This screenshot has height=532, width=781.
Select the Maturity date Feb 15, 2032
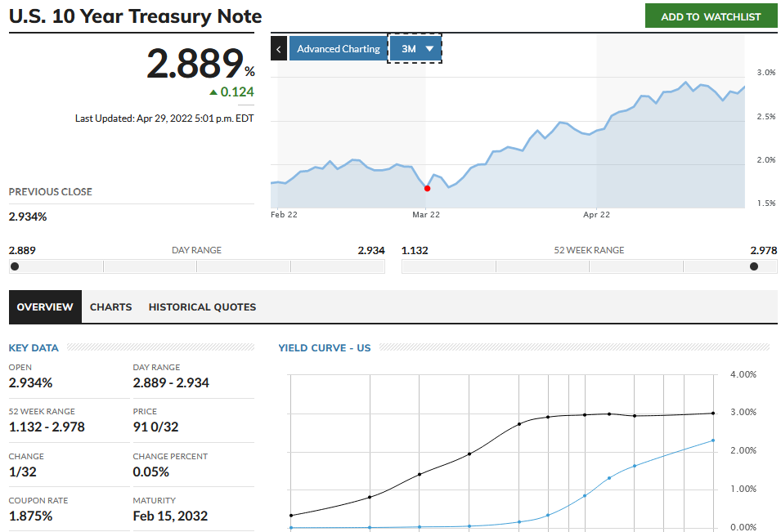click(170, 516)
